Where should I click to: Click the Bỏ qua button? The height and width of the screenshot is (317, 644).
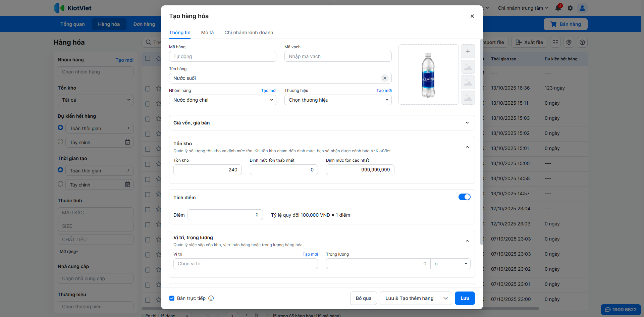[363, 298]
